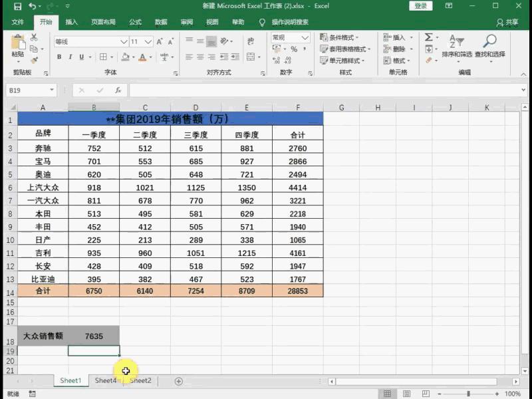Viewport: 532px width, 399px height.
Task: Toggle Underline formatting on
Action: tap(82, 57)
